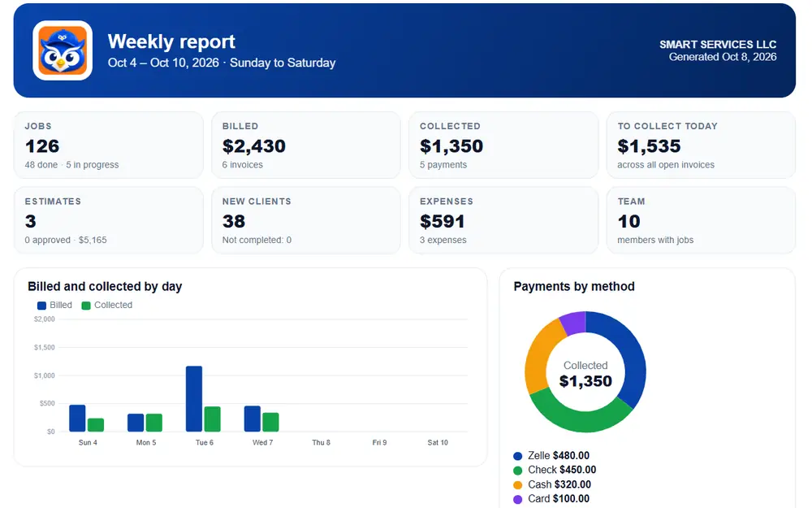Click the 48 done · 5 in progress text
This screenshot has width=812, height=508.
[72, 165]
